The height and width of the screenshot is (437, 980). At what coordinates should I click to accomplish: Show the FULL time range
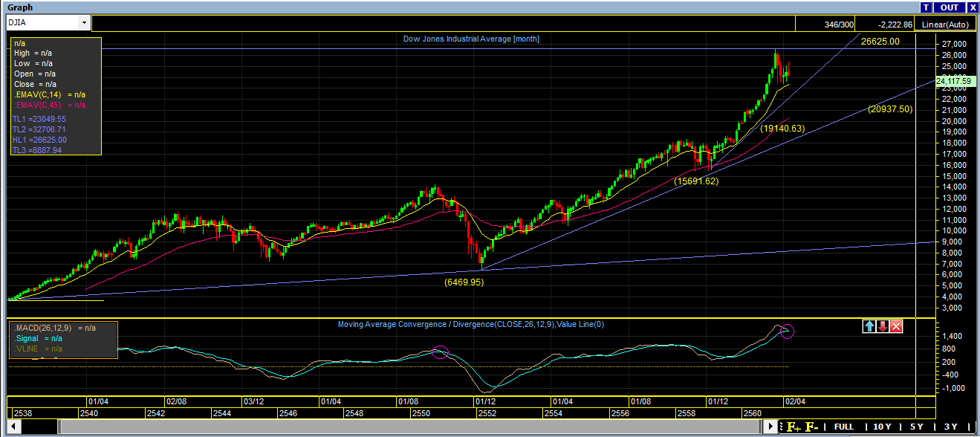coord(843,427)
